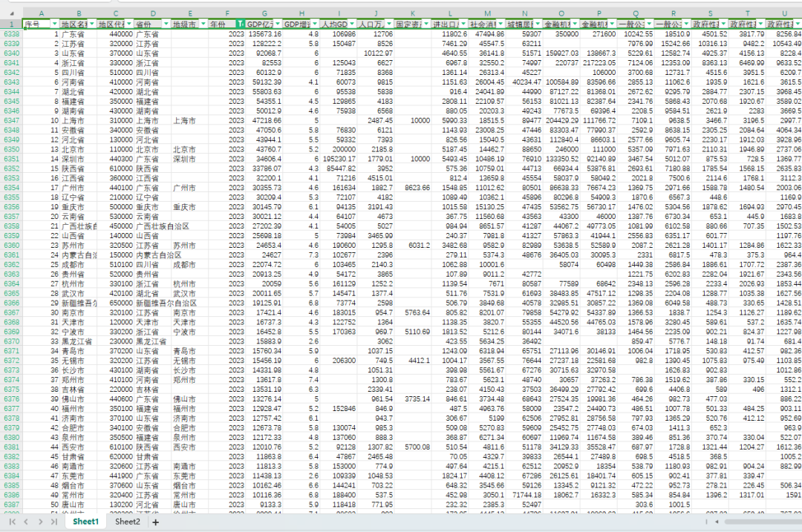Click the 广西壮族自治区 cell in column D
The height and width of the screenshot is (532, 802).
[x=153, y=226]
